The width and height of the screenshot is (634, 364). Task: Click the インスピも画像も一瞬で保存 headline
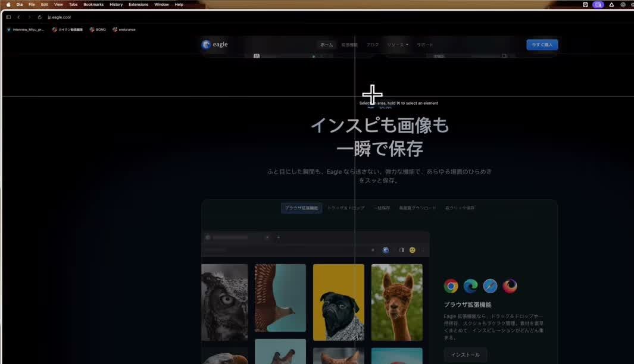pos(380,137)
